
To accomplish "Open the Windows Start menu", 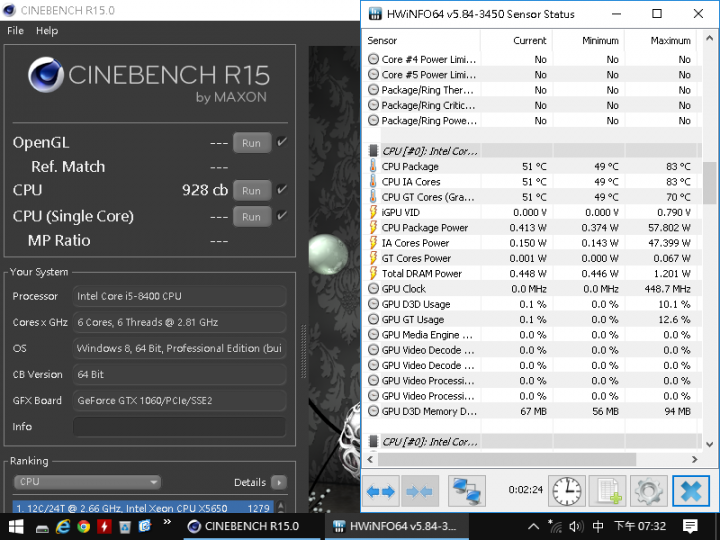I will [16, 526].
